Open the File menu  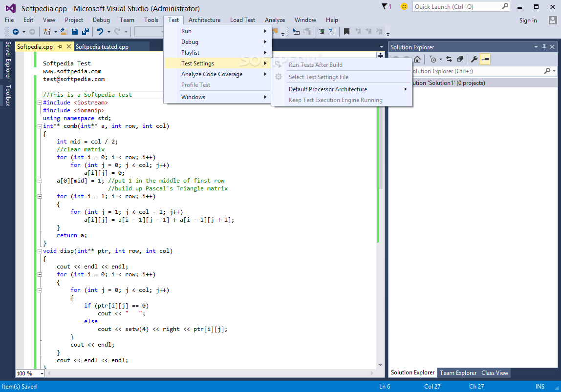(x=9, y=20)
